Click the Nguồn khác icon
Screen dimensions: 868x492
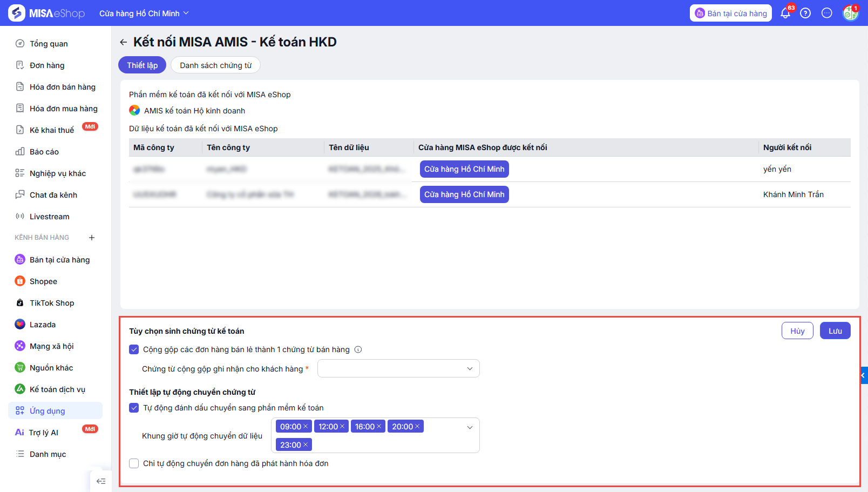pyautogui.click(x=20, y=368)
